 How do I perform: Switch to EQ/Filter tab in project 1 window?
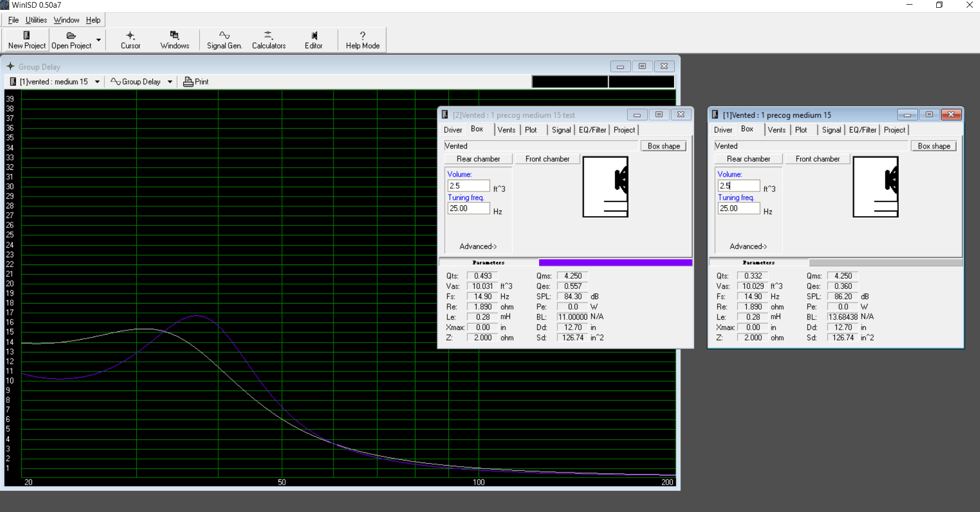pos(863,130)
